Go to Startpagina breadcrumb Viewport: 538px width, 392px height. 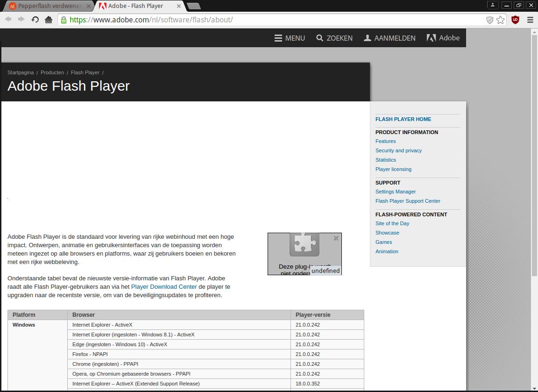21,72
